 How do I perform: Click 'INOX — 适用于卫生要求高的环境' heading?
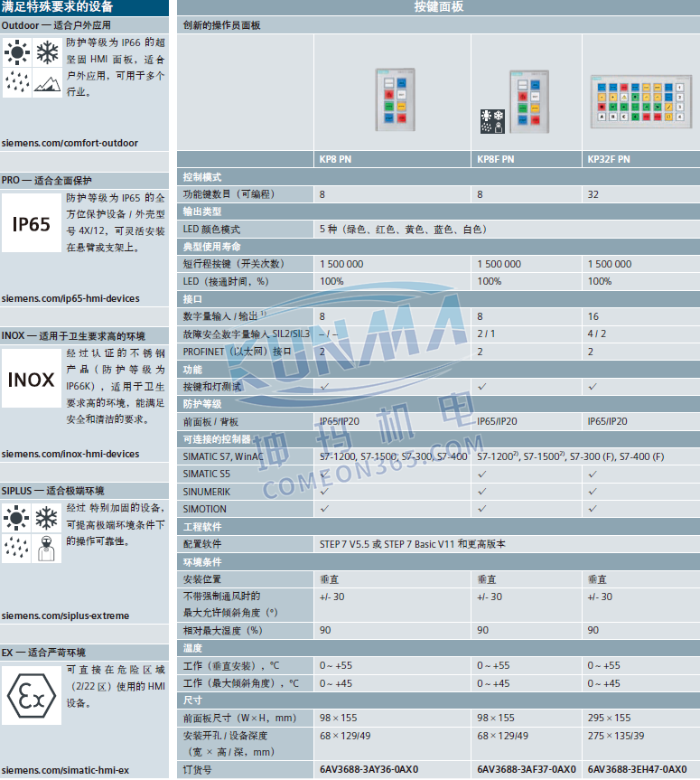tap(73, 336)
